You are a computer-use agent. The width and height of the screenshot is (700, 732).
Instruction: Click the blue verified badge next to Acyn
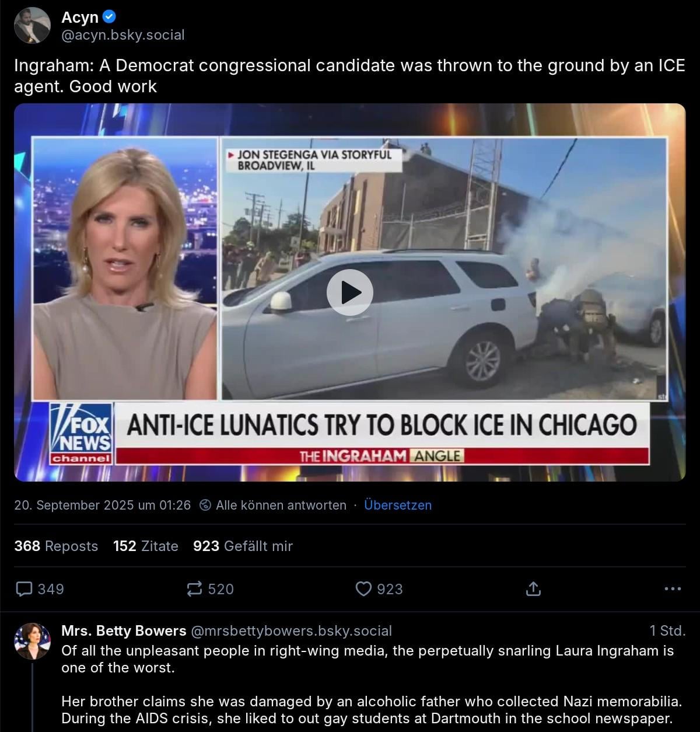pos(109,17)
